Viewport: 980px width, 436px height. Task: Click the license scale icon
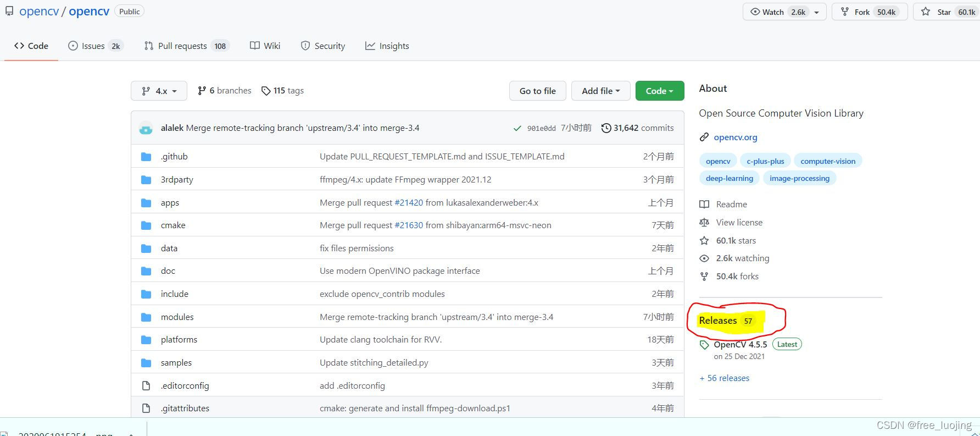pos(704,223)
